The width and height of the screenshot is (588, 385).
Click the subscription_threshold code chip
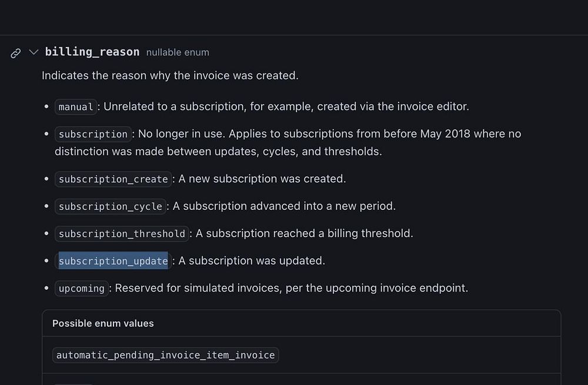pyautogui.click(x=122, y=234)
